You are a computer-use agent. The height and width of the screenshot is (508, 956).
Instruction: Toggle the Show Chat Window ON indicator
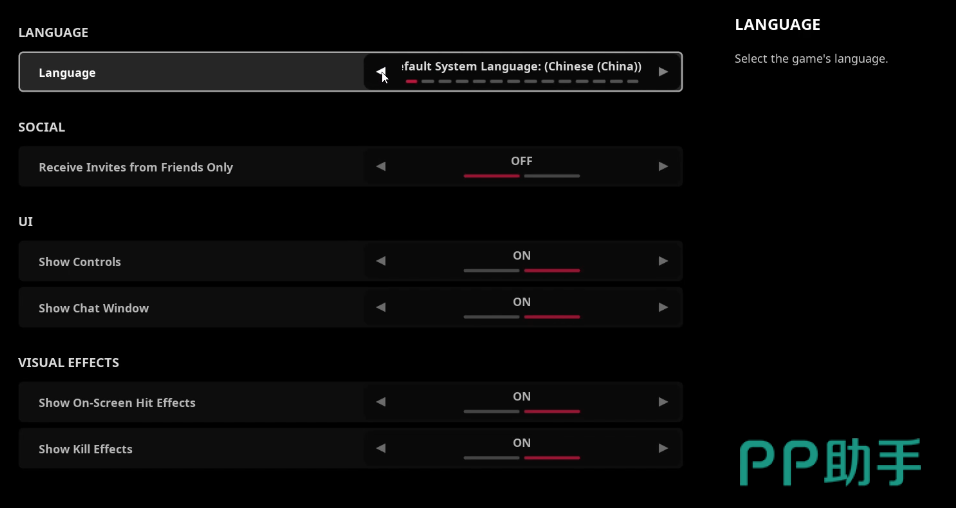point(522,302)
